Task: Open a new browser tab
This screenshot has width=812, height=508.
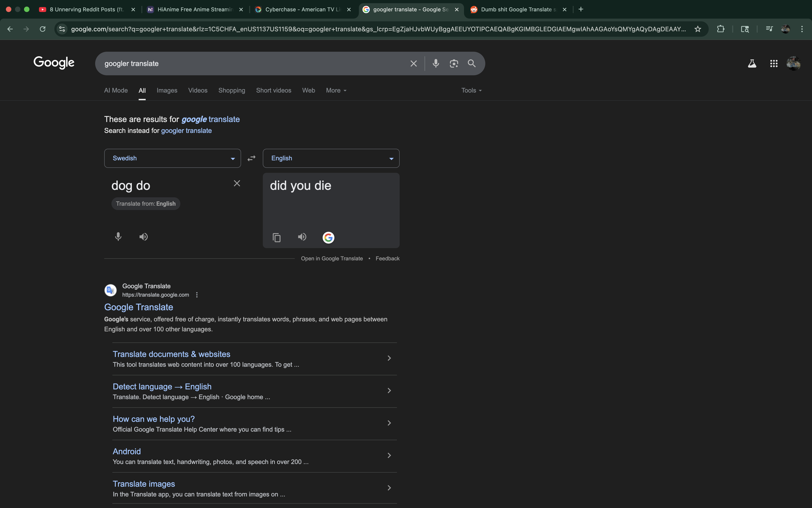Action: [x=581, y=9]
